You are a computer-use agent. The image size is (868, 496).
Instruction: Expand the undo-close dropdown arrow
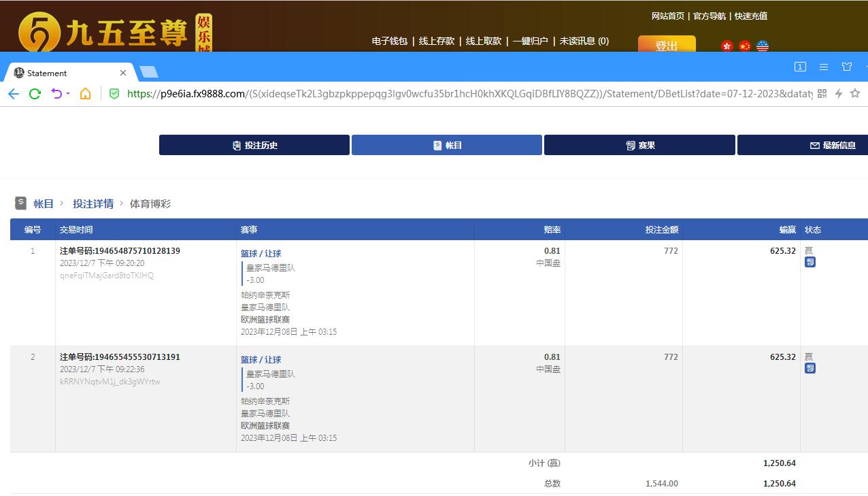pos(68,94)
